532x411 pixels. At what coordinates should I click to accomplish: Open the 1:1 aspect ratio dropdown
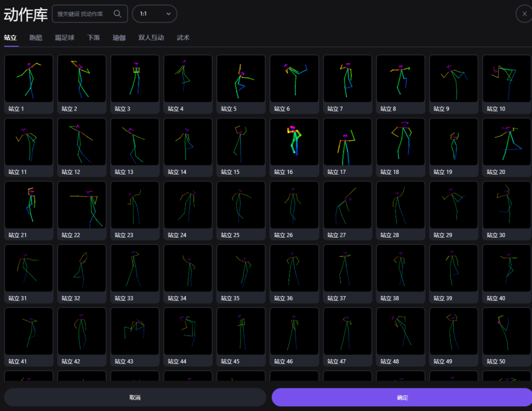click(154, 14)
